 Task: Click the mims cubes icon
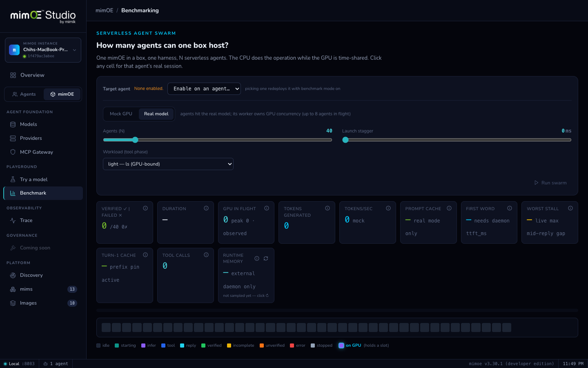13,289
